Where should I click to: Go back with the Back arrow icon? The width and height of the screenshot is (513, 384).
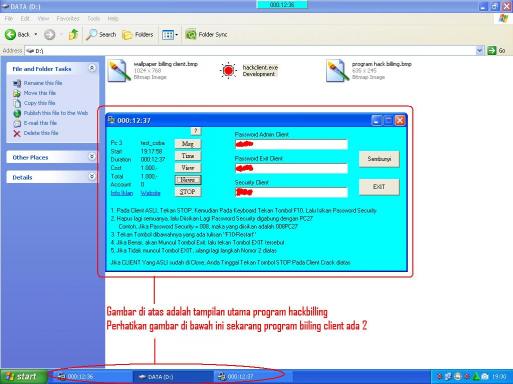tap(10, 34)
